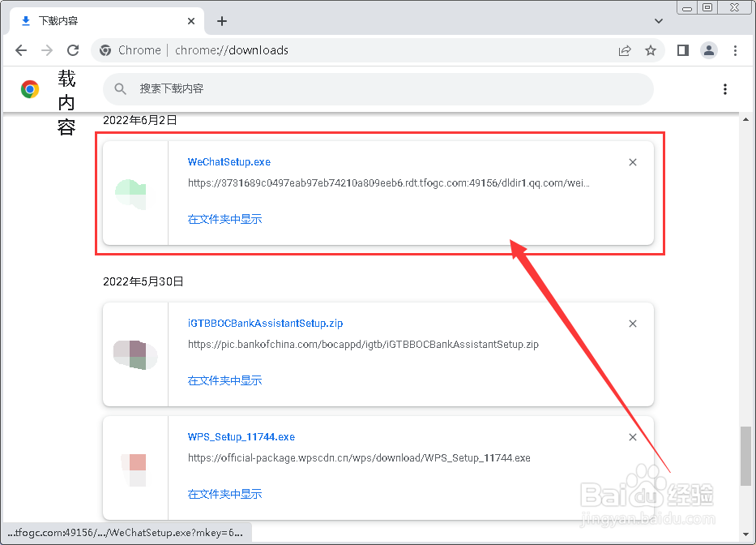Viewport: 756px width, 545px height.
Task: Open the WPS_Setup_11744.exe file link
Action: coord(241,437)
